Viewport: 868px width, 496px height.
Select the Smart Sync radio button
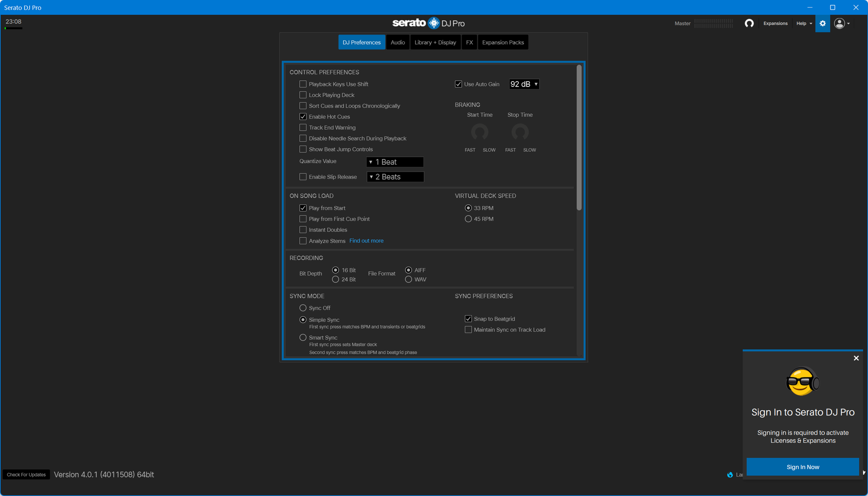click(x=303, y=337)
